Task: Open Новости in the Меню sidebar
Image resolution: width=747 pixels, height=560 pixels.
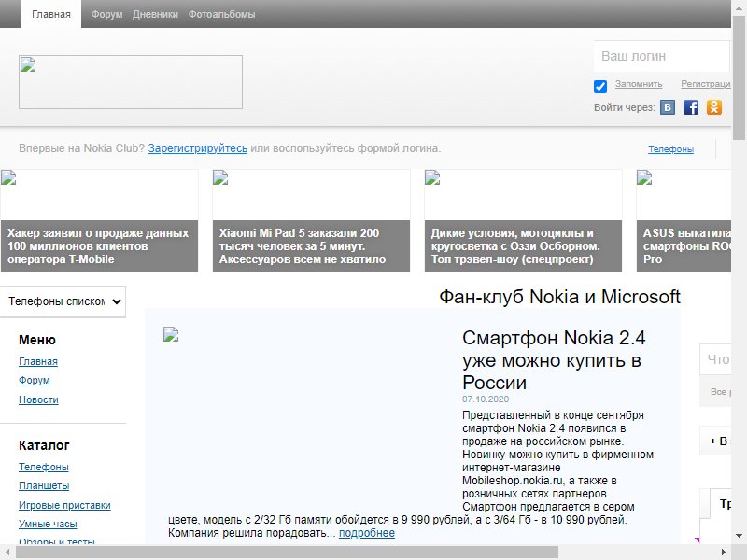Action: pyautogui.click(x=38, y=399)
